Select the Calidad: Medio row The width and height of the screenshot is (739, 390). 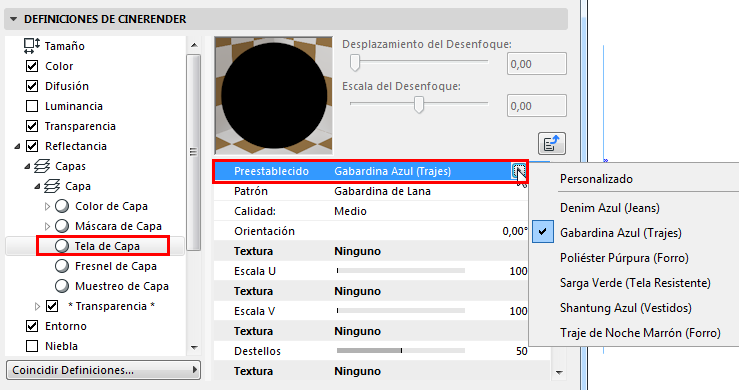[x=371, y=211]
